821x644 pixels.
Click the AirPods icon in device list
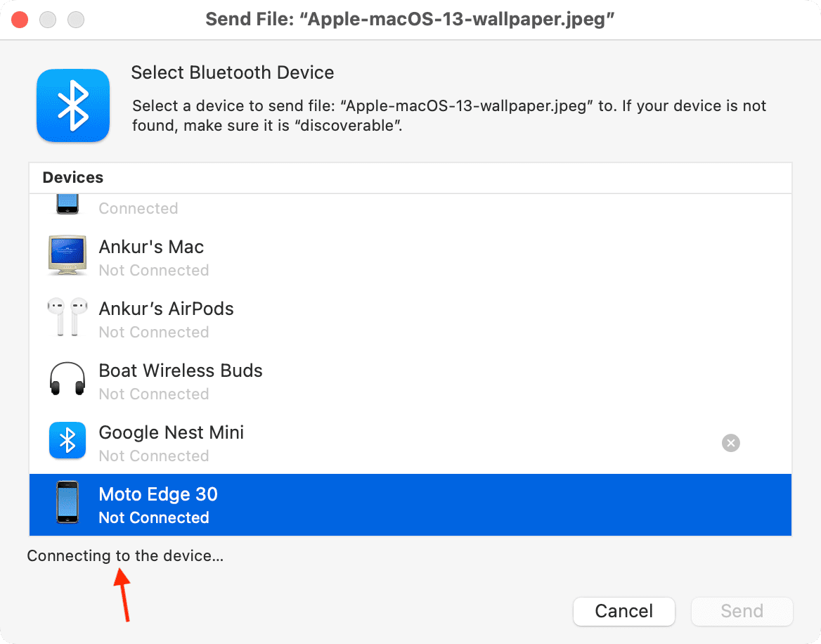[x=67, y=316]
